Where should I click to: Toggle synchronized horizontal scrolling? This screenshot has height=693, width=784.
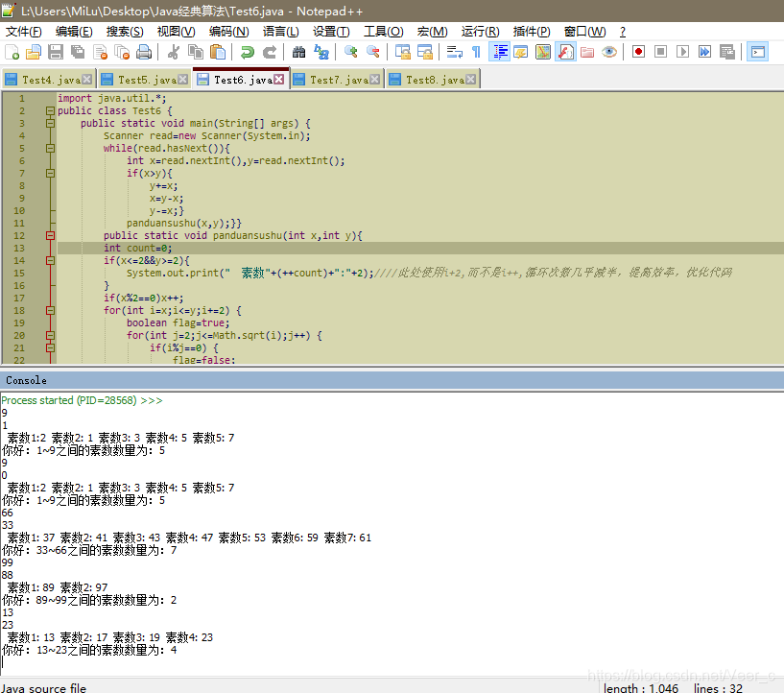(424, 52)
